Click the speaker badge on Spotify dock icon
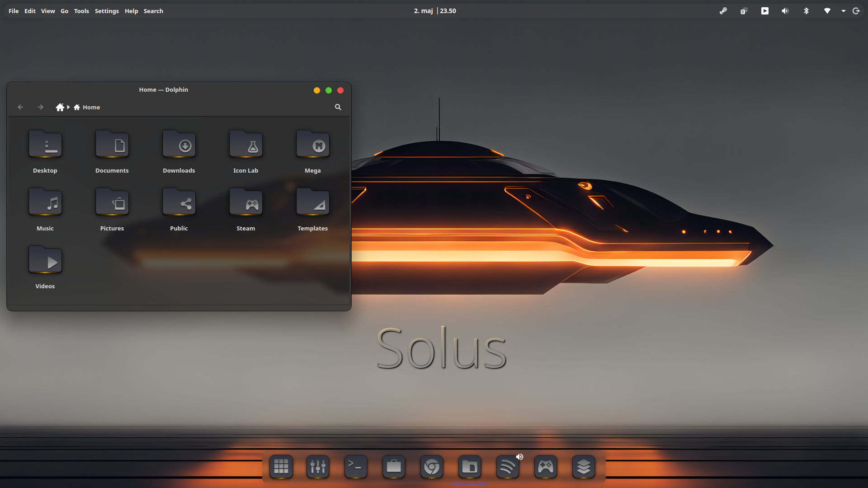This screenshot has height=488, width=868. 519,457
